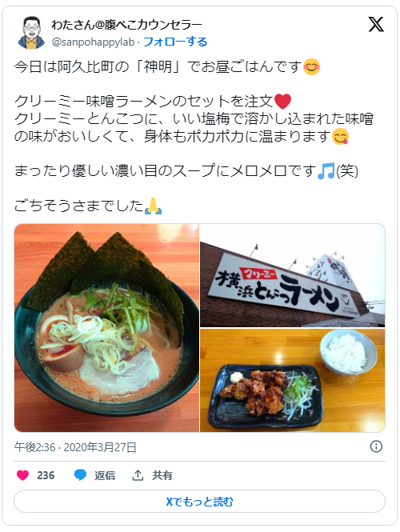
Task: Open the @sanpohappylab handle link
Action: (94, 42)
